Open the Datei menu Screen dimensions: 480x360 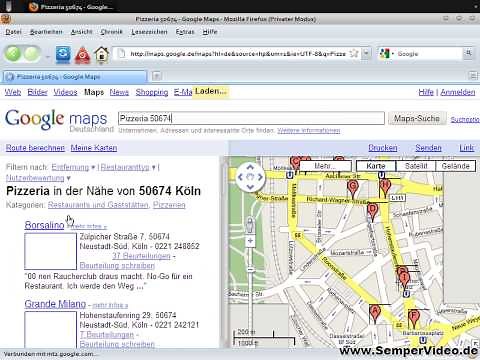[13, 32]
